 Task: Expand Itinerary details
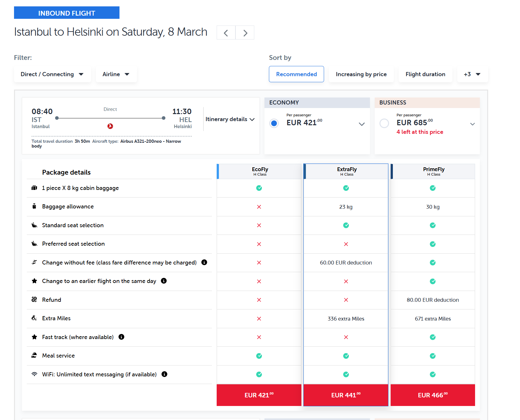pos(230,119)
